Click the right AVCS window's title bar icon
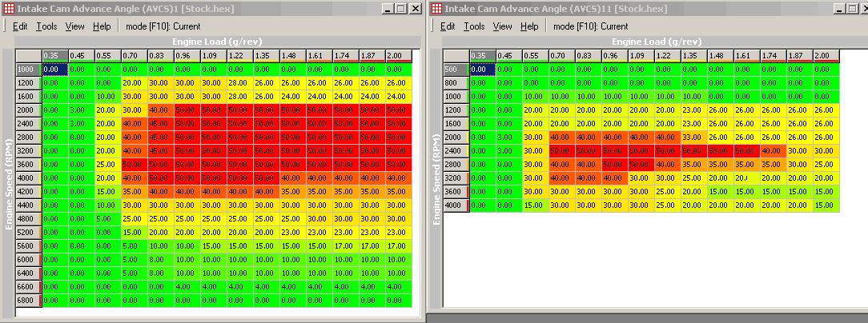868x323 pixels. pos(437,9)
